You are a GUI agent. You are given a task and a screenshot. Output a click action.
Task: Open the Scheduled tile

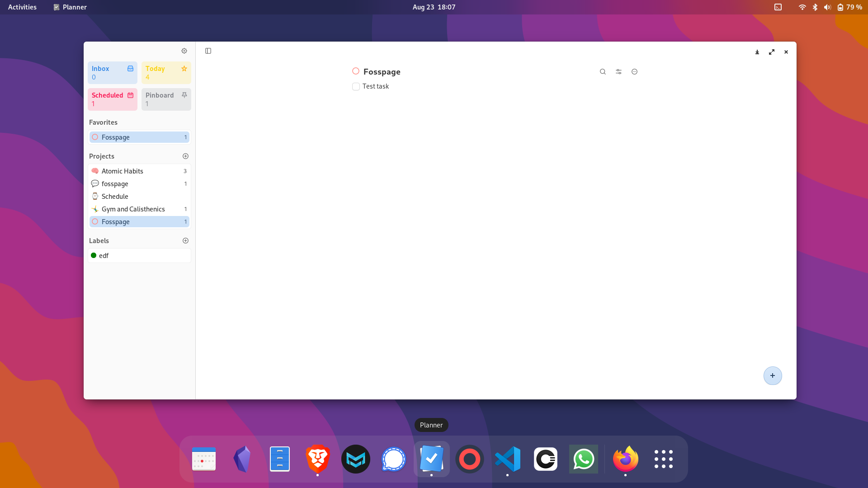coord(112,99)
